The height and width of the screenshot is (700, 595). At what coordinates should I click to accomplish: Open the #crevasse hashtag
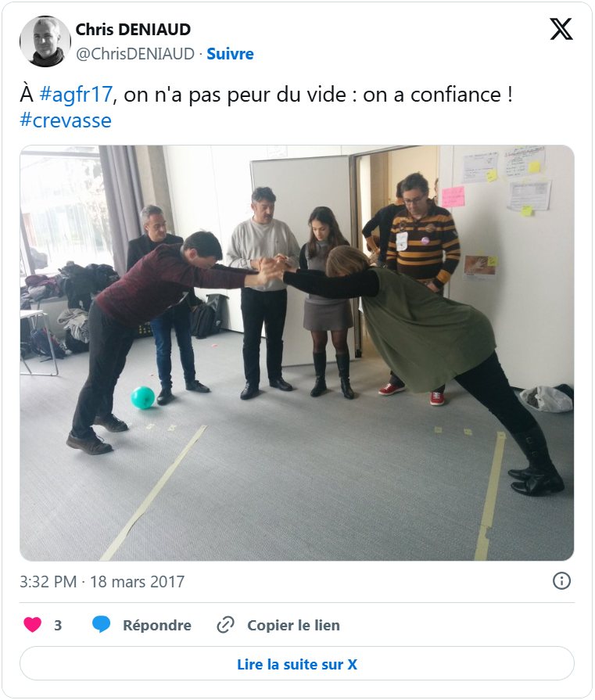[66, 120]
